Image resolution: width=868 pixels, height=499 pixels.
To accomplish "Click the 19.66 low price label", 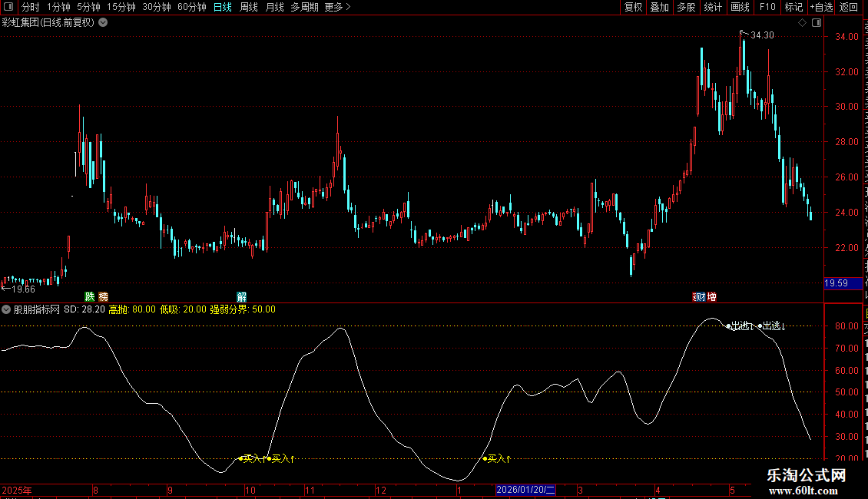I will 23,289.
